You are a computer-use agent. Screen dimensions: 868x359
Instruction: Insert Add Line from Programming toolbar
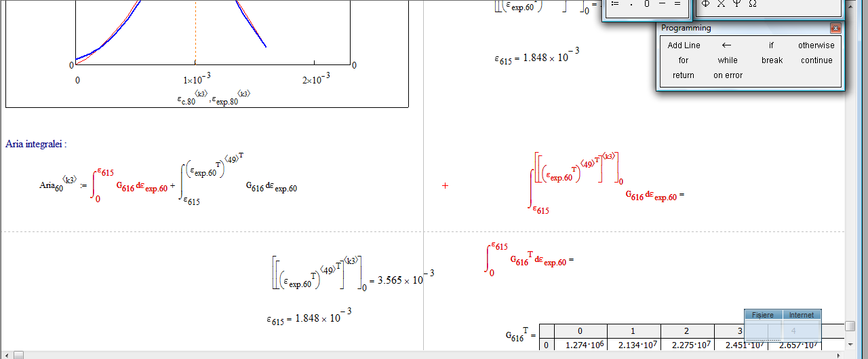coord(684,45)
